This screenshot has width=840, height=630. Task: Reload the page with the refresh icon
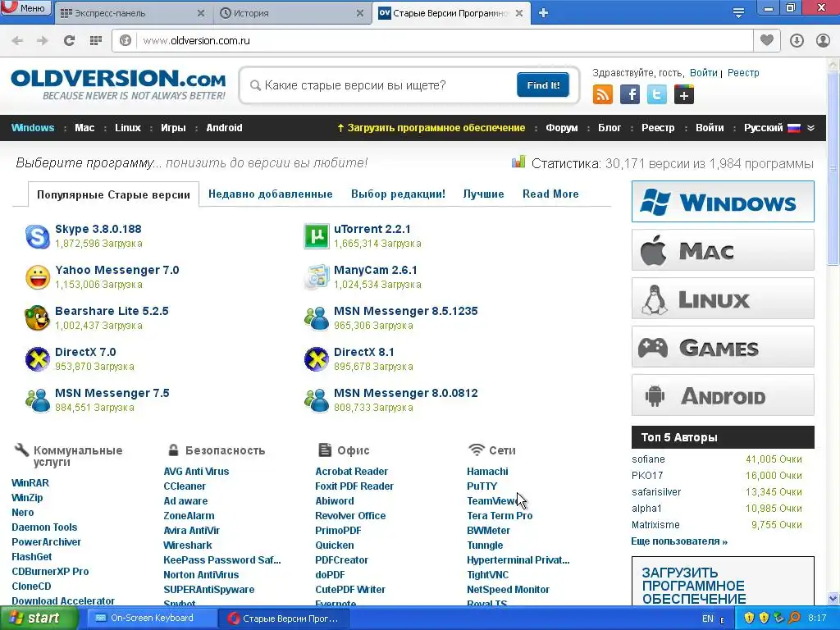[69, 41]
